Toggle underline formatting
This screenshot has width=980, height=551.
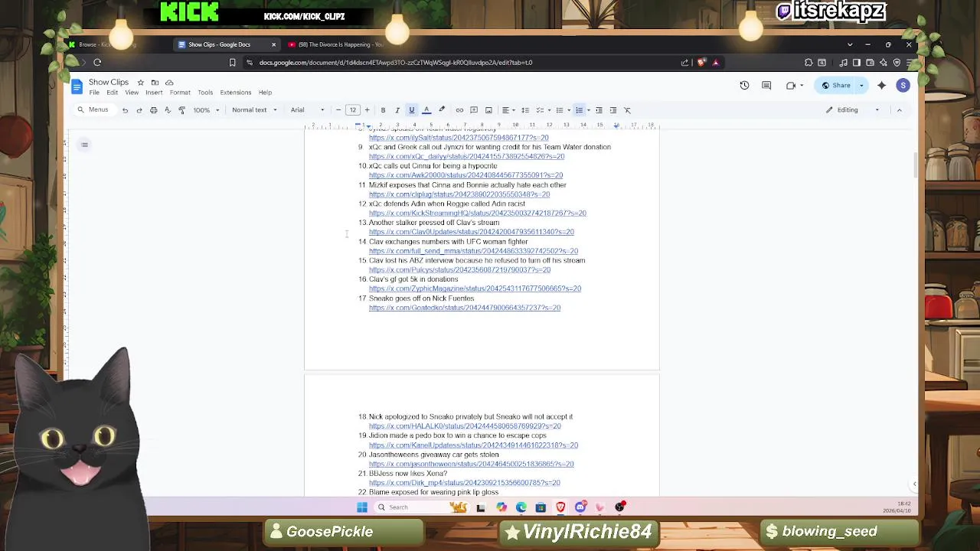(x=411, y=110)
